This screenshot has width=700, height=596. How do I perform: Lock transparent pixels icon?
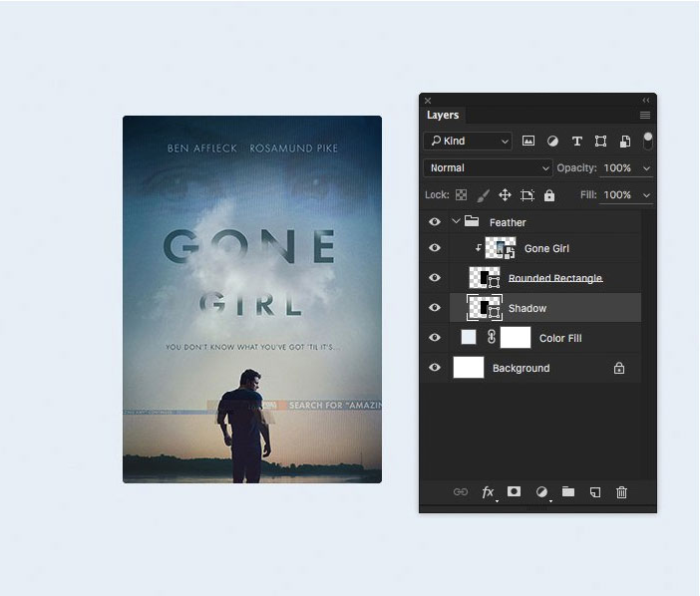point(461,195)
